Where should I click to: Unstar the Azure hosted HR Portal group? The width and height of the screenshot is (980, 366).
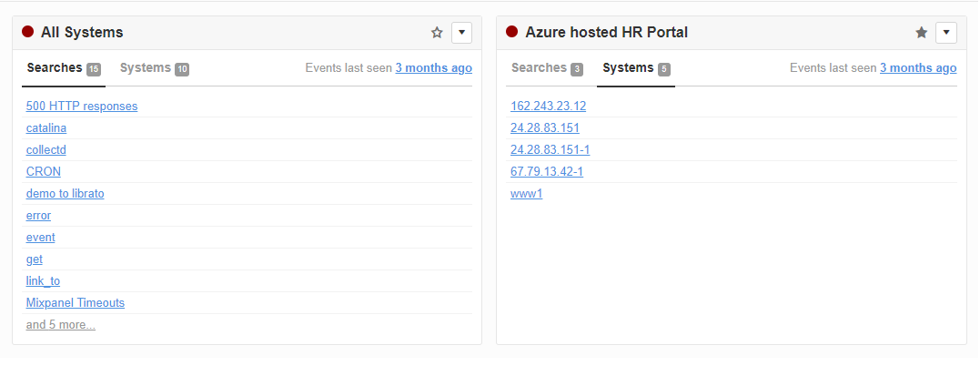tap(921, 33)
